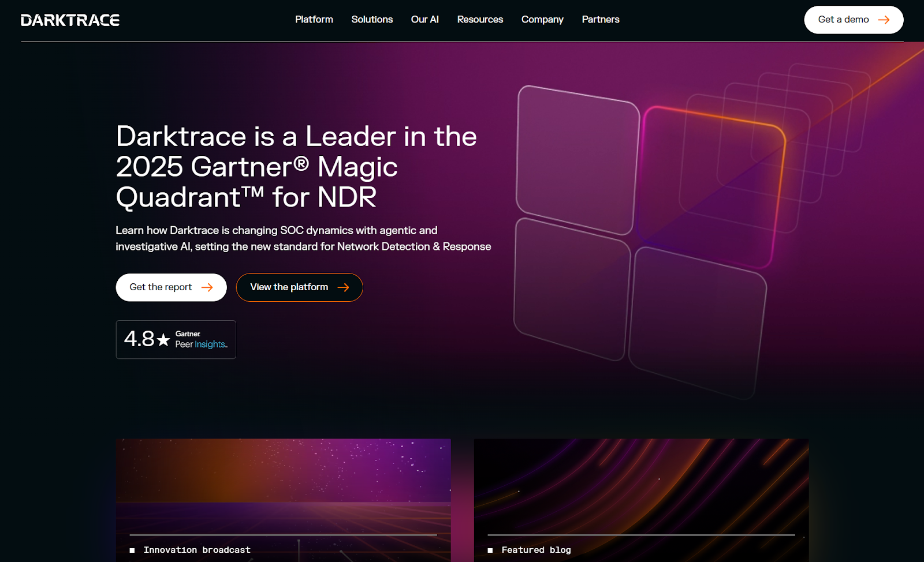Click the orange arrow in Get a demo
Viewport: 924px width, 562px height.
click(x=884, y=20)
